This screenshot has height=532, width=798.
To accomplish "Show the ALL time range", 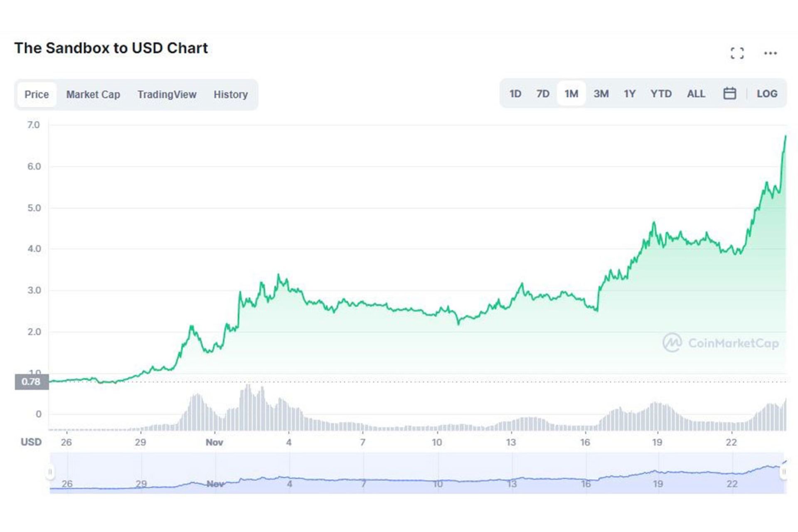I will click(x=696, y=94).
